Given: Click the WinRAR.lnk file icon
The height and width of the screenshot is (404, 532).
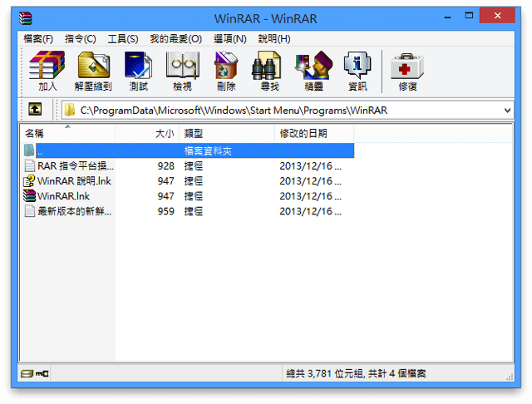Looking at the screenshot, I should tap(30, 196).
